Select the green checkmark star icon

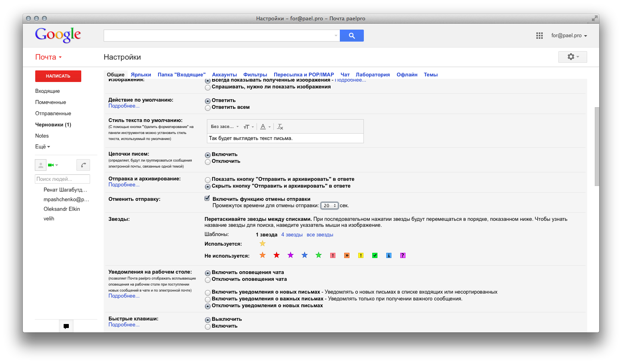pos(375,256)
